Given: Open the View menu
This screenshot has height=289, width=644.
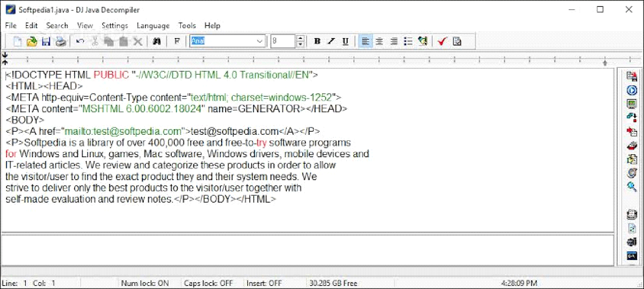Looking at the screenshot, I should (85, 25).
